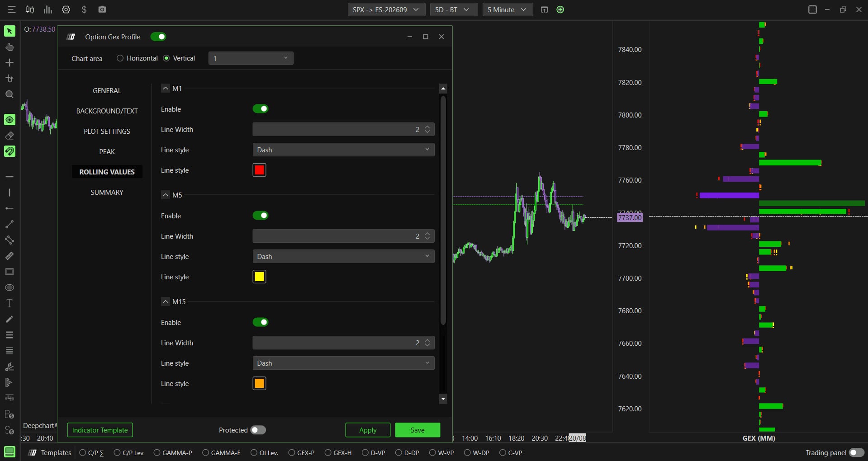Click the dollar sign icon
Screen dimensions: 868x461
pos(84,9)
